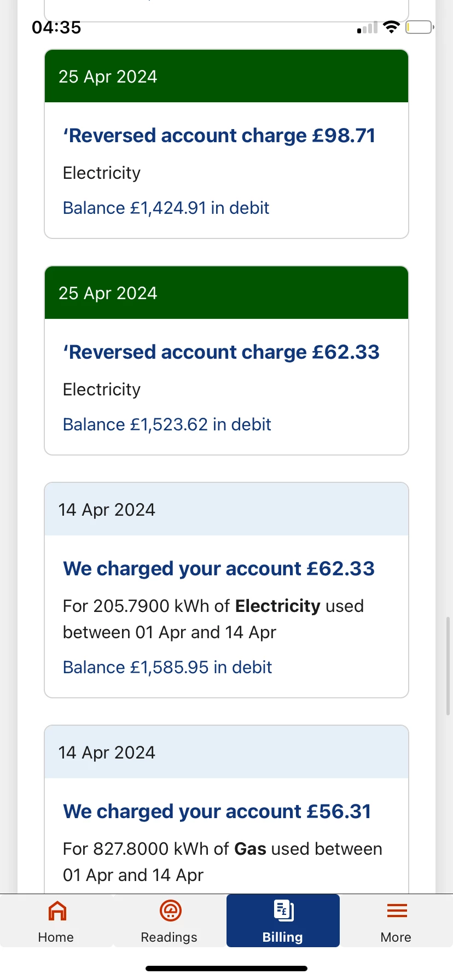Switch to the Readings tab label
The width and height of the screenshot is (453, 980).
coord(169,937)
